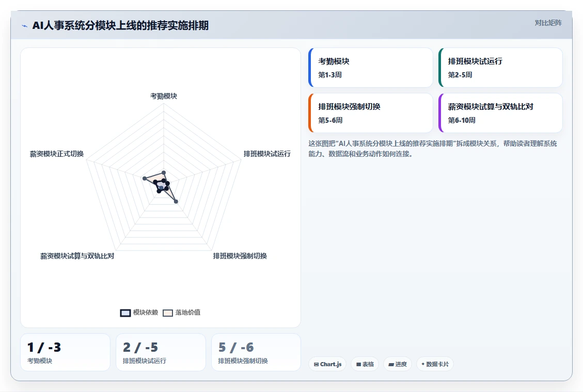Click the 进度 chip bar icon
Viewport: 583px width, 392px height.
click(x=391, y=365)
